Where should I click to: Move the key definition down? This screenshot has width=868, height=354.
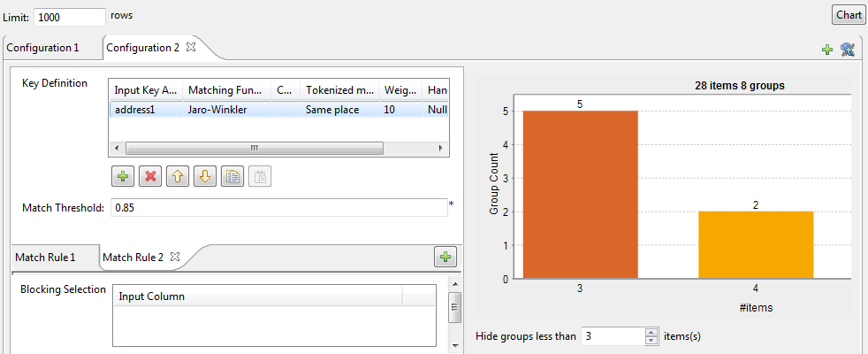tap(205, 177)
